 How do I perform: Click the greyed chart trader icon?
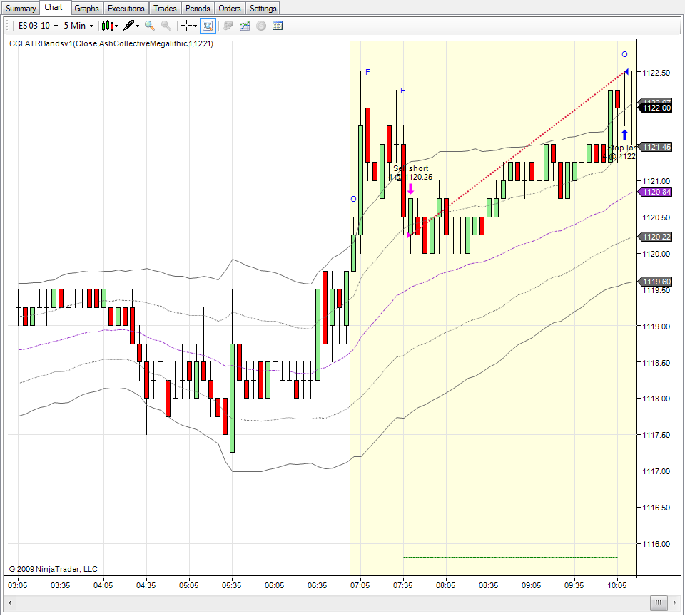[228, 26]
